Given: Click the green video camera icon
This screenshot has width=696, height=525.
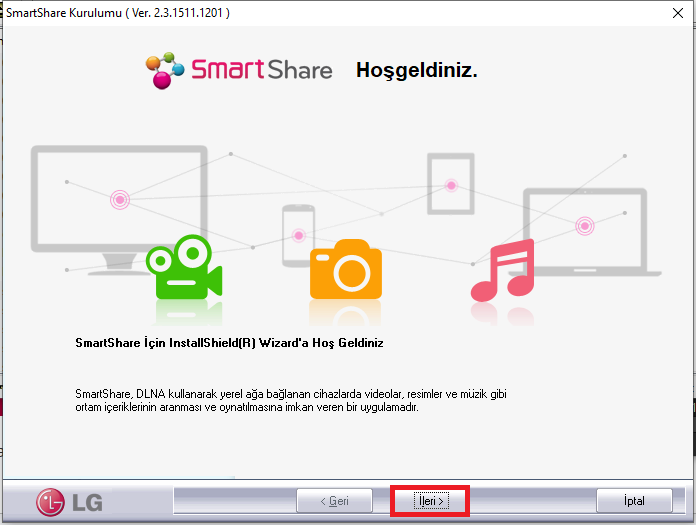Looking at the screenshot, I should pyautogui.click(x=184, y=267).
